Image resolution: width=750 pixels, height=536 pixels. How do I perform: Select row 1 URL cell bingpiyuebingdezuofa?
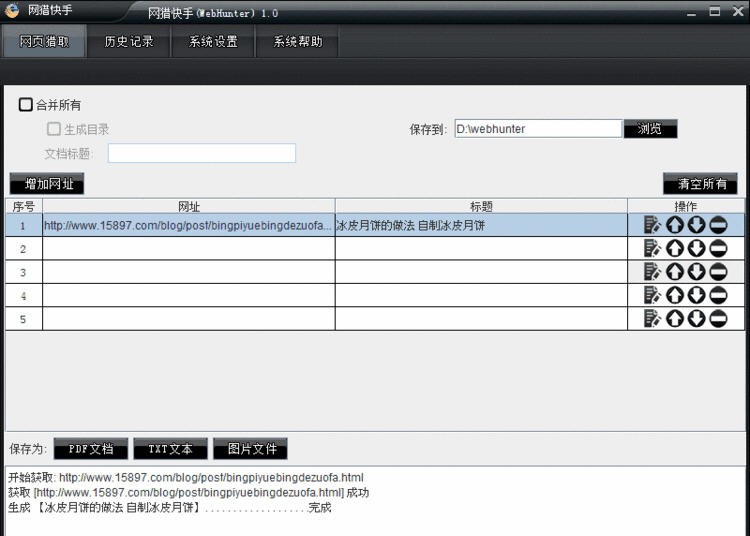click(x=189, y=225)
